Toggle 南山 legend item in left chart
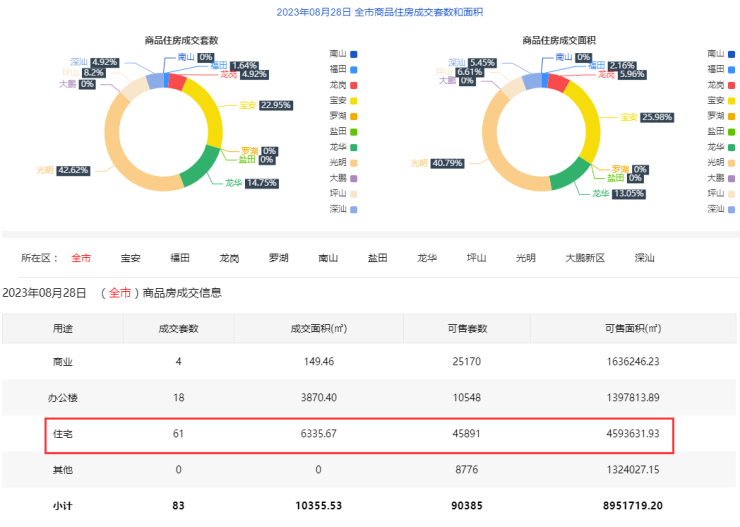 [x=341, y=53]
